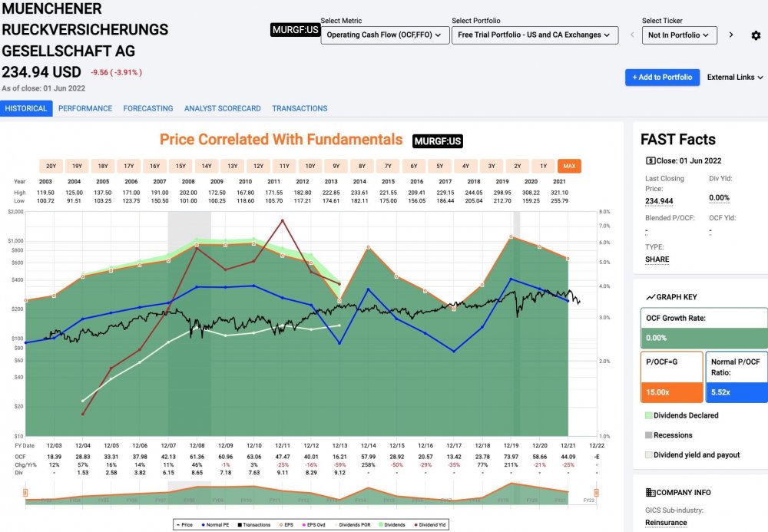Image resolution: width=768 pixels, height=532 pixels.
Task: Open the Select Metric dropdown
Action: 384,35
